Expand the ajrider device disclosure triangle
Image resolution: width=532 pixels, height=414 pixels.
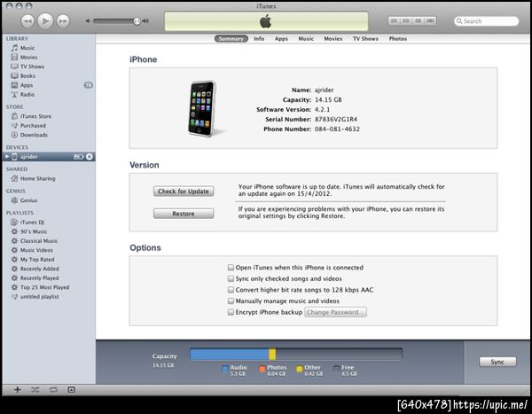pyautogui.click(x=7, y=156)
